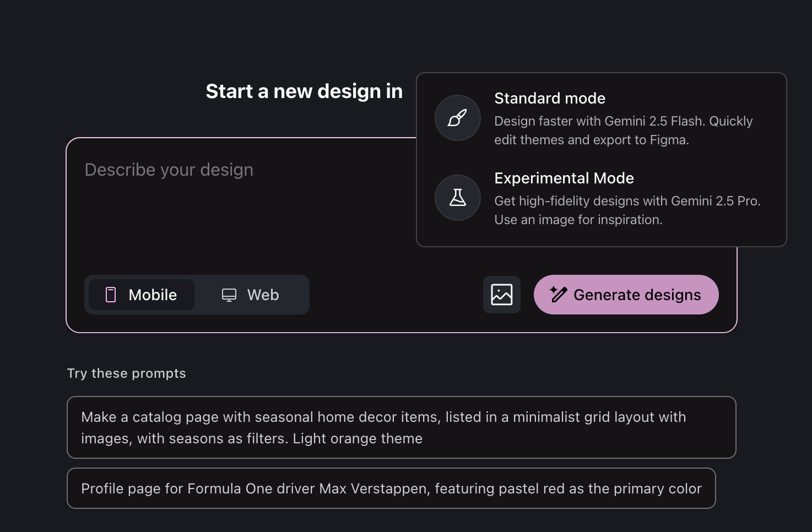
Task: Click the flask icon for Experimental Mode
Action: [x=457, y=198]
